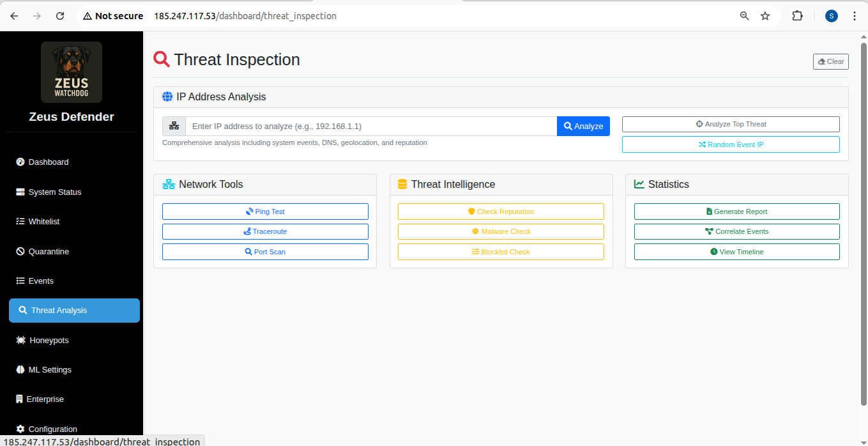
Task: Click the Enterprise building icon
Action: click(x=20, y=399)
